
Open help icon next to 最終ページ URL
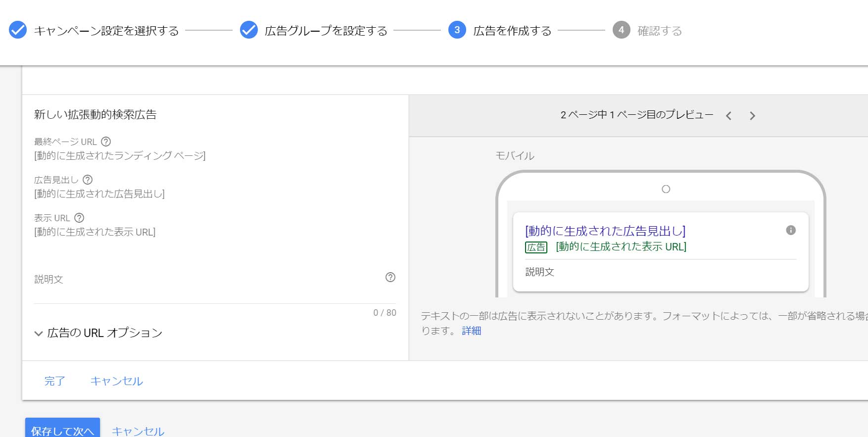[106, 142]
